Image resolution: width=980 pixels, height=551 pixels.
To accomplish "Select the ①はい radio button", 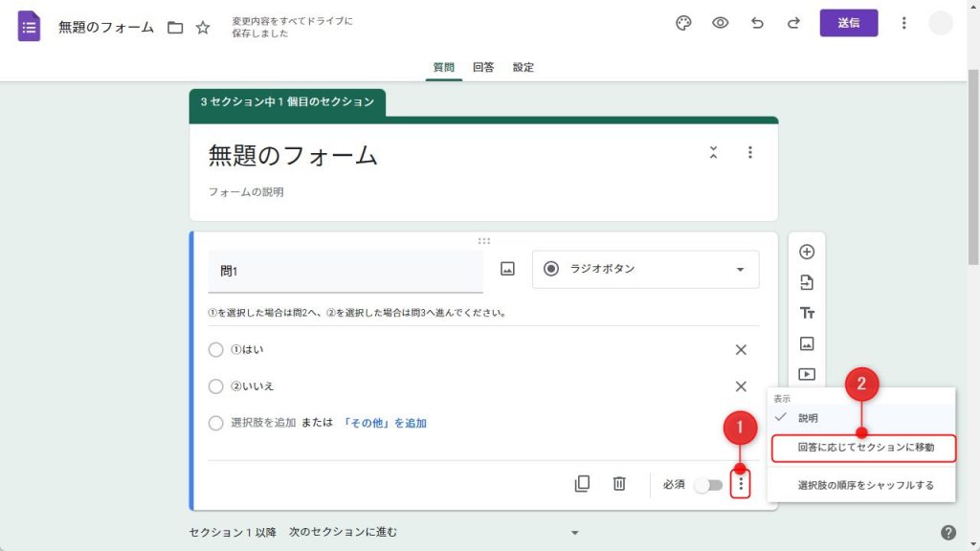I will pyautogui.click(x=215, y=350).
